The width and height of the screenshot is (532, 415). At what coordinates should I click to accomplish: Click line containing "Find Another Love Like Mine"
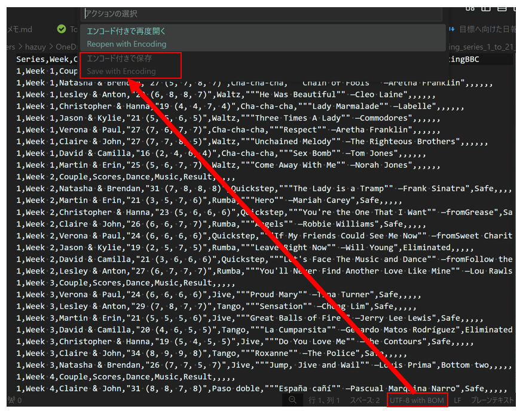tap(264, 271)
